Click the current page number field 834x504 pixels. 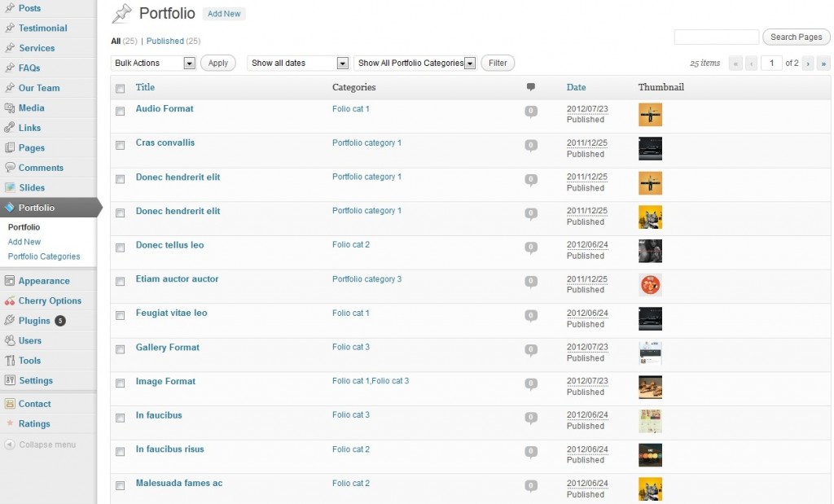(x=771, y=64)
